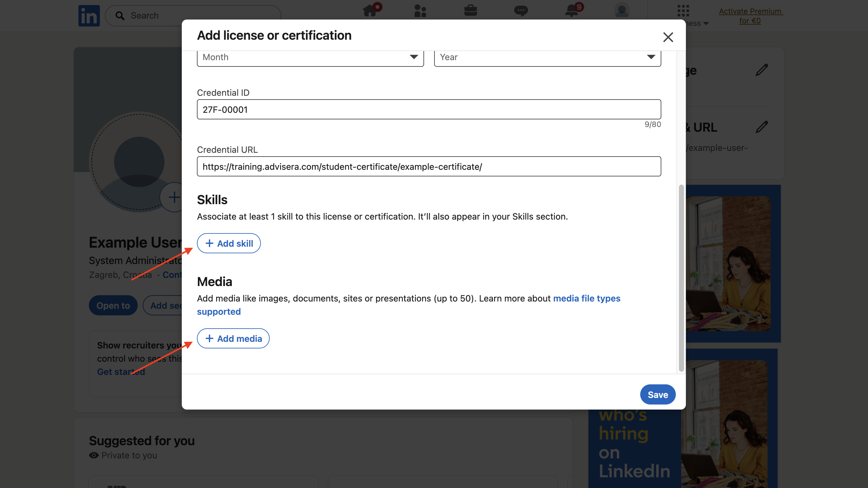Save the license or certification
Viewport: 868px width, 488px height.
(x=658, y=394)
